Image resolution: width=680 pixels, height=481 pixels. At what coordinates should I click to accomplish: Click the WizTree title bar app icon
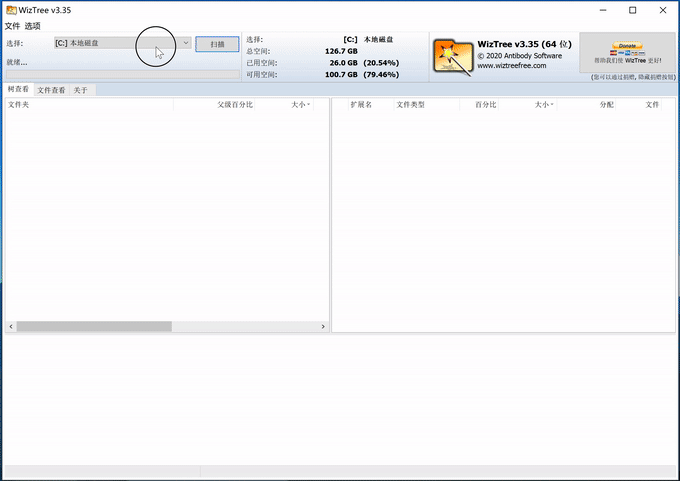coord(11,10)
